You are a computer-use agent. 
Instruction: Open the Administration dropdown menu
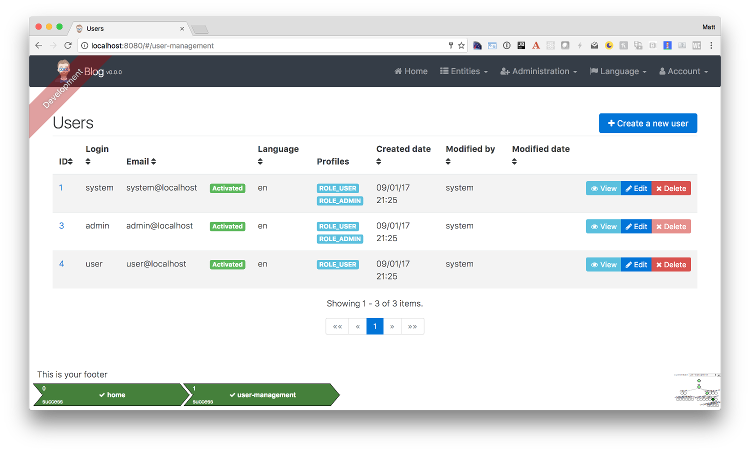[x=539, y=71]
